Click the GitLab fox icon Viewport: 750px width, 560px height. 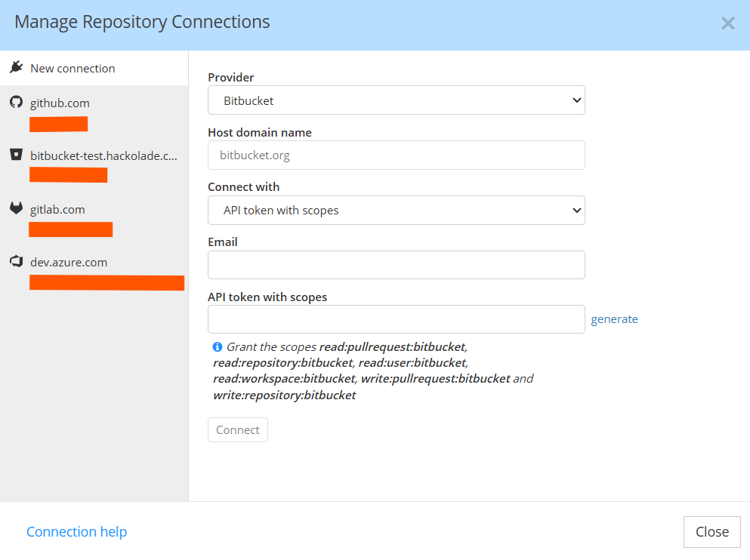[x=17, y=209]
